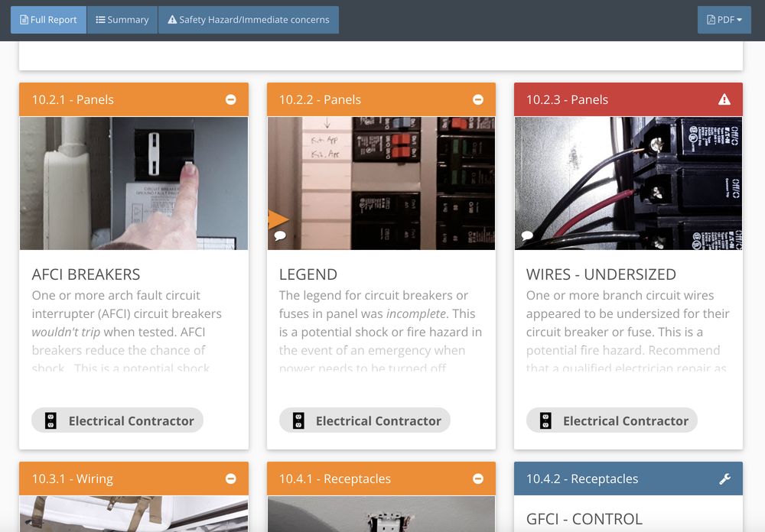This screenshot has height=532, width=765.
Task: Click comment bubble on undersized wires photo
Action: click(x=527, y=236)
